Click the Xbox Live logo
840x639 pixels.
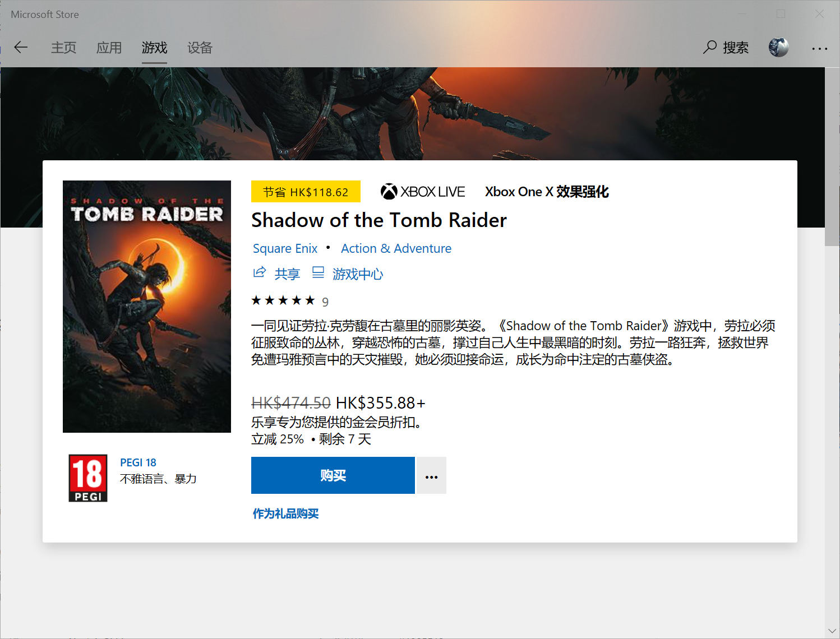(x=423, y=192)
